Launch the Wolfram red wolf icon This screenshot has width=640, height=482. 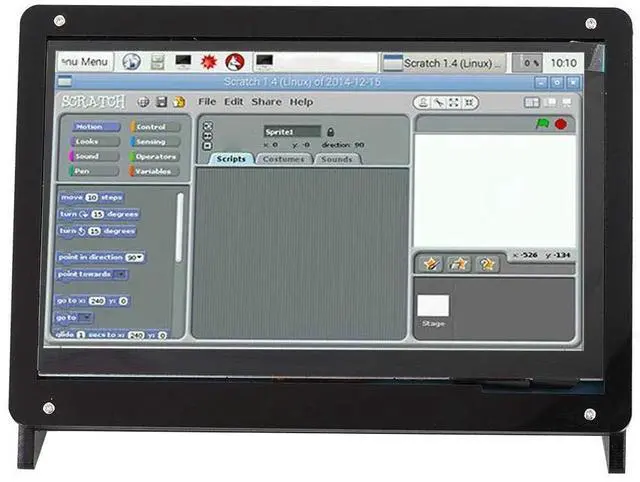pos(235,62)
